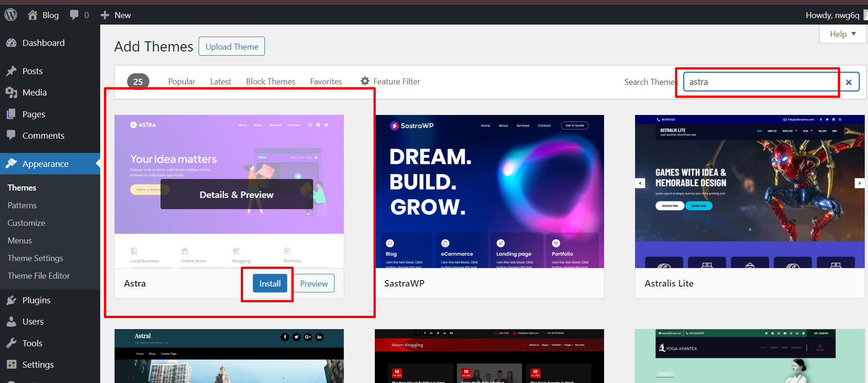Click the Blog site name link

pos(51,15)
